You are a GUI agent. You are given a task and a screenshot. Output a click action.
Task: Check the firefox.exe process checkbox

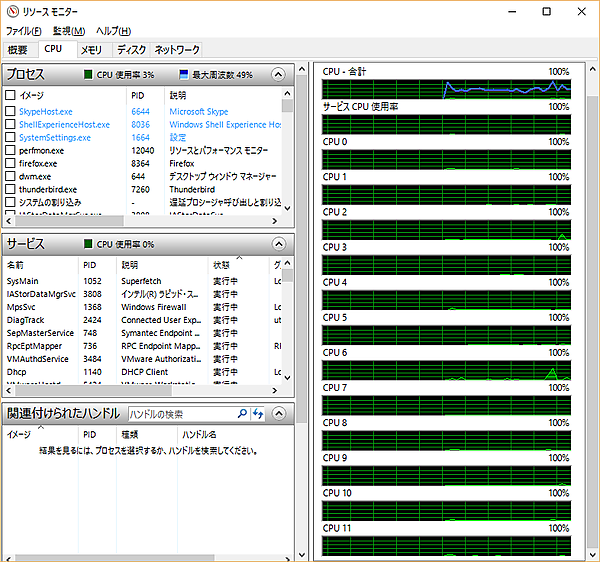click(10, 163)
